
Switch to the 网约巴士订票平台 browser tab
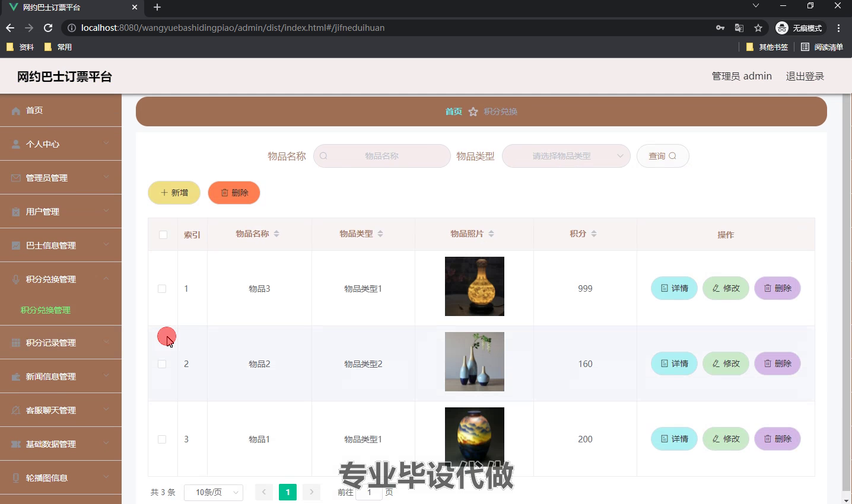click(x=72, y=7)
